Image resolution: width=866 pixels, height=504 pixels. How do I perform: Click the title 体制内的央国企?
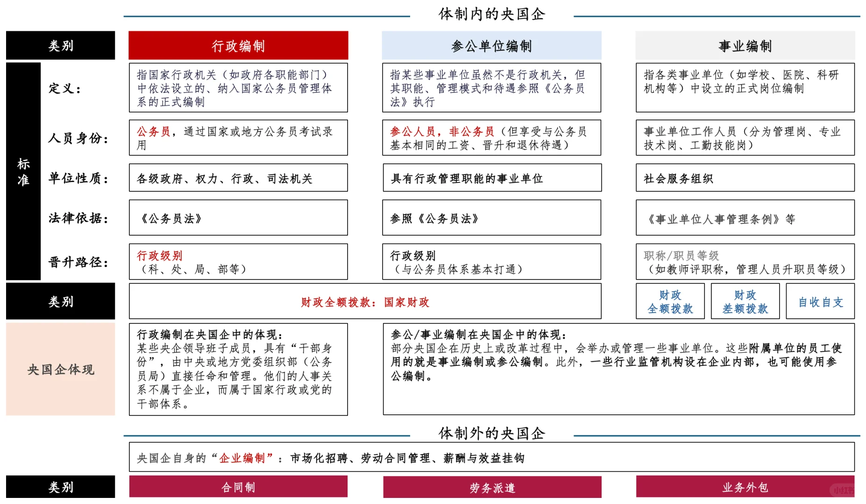pyautogui.click(x=491, y=14)
